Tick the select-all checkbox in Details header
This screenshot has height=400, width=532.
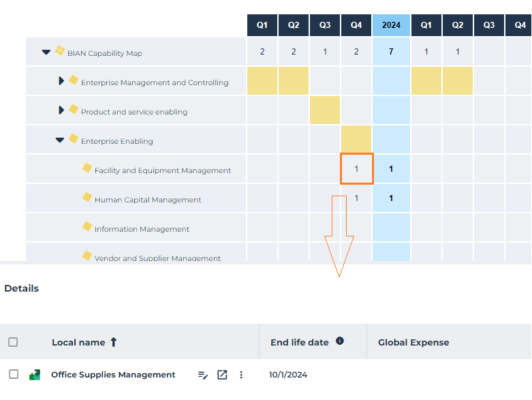pyautogui.click(x=13, y=342)
